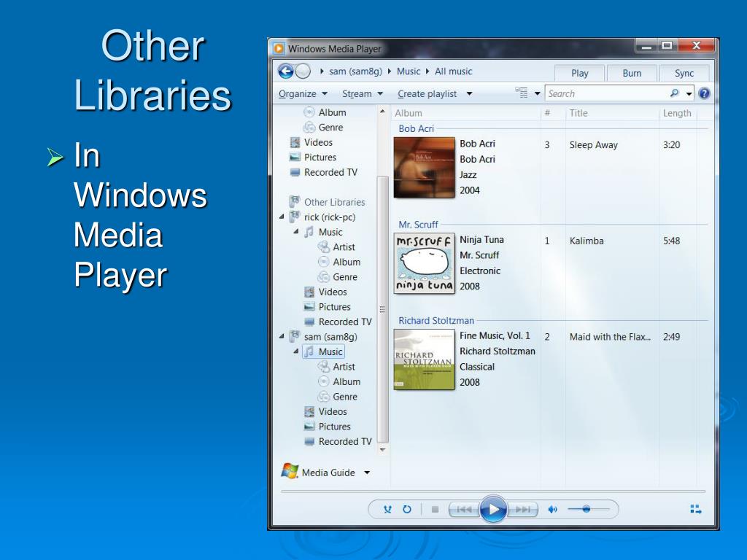Open Recorded TV under rick (rick-pc)
The image size is (747, 560).
click(x=338, y=322)
